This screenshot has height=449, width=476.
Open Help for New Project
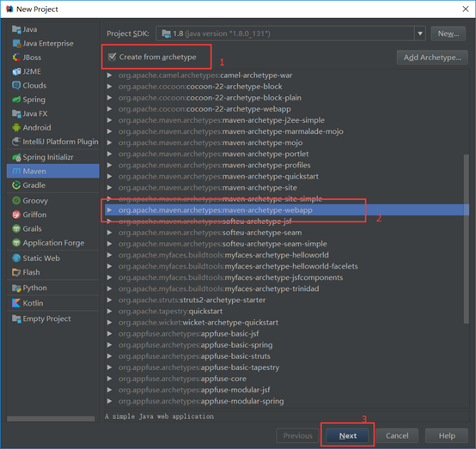[x=447, y=435]
